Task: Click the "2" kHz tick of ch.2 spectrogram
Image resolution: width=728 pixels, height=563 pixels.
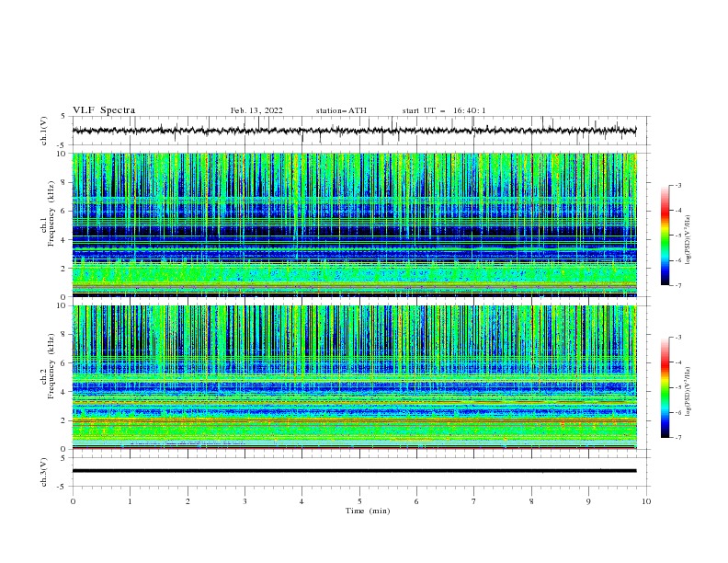Action: click(x=63, y=420)
